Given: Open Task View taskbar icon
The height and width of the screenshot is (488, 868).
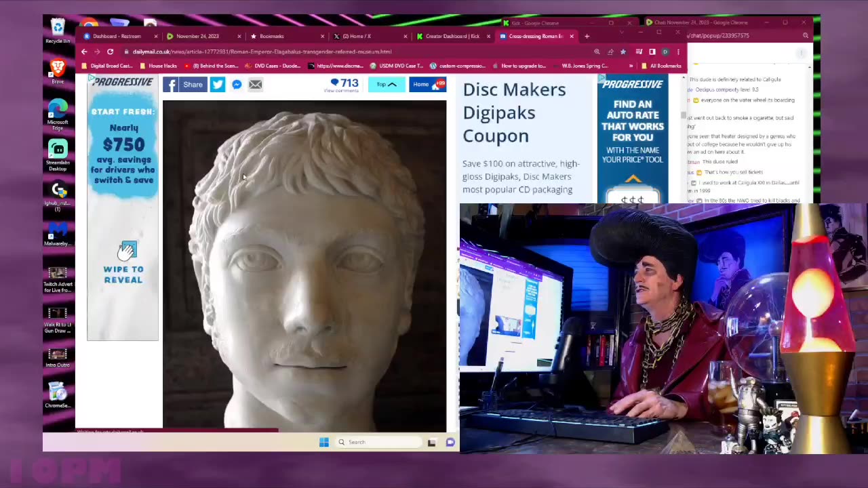Looking at the screenshot, I should (431, 442).
